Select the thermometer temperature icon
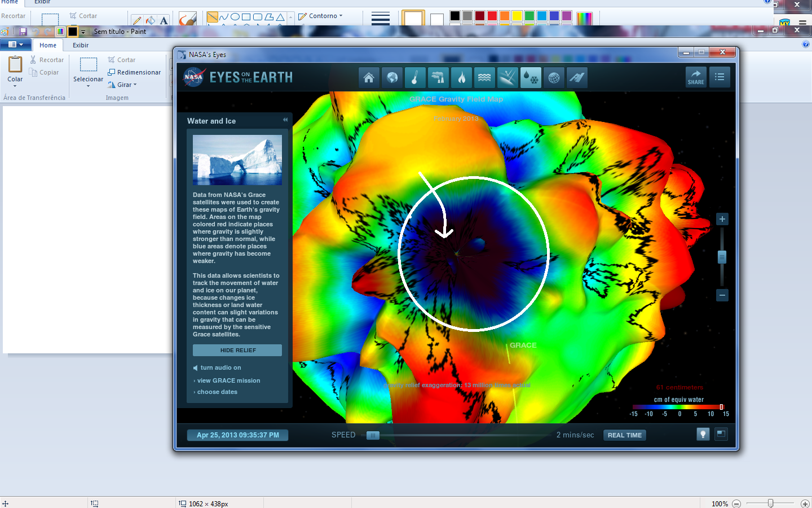Screen dimensions: 812x508 [415, 78]
